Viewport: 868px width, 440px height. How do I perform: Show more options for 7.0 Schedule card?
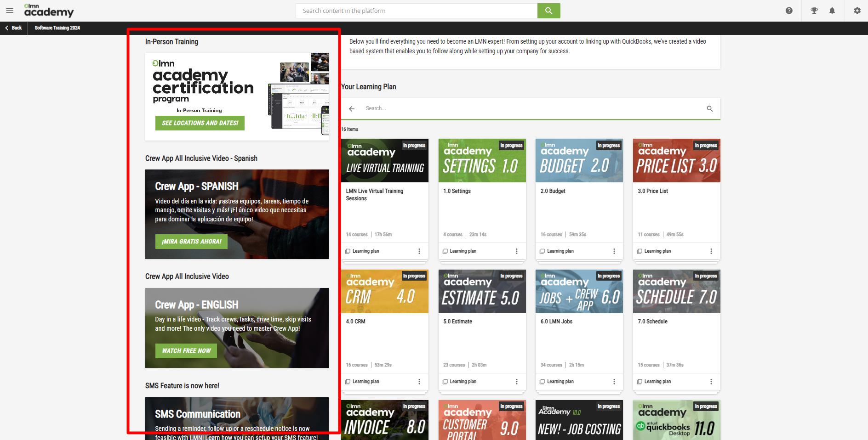point(711,382)
